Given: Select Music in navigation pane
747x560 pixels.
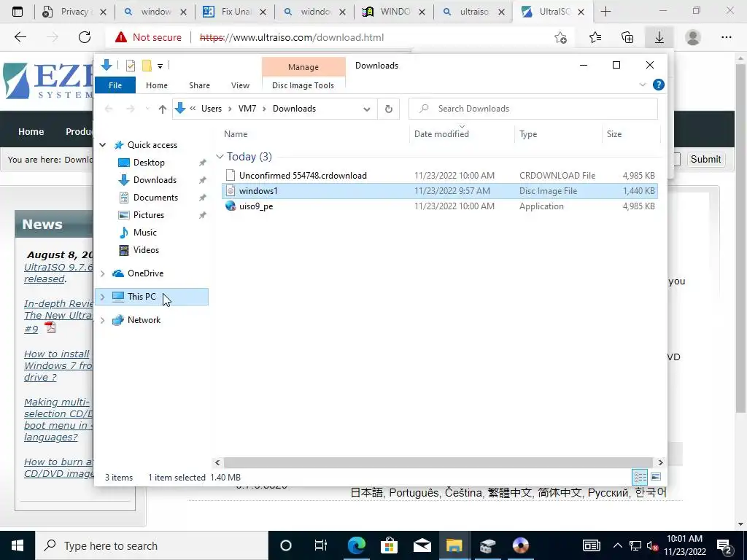Looking at the screenshot, I should tap(145, 233).
